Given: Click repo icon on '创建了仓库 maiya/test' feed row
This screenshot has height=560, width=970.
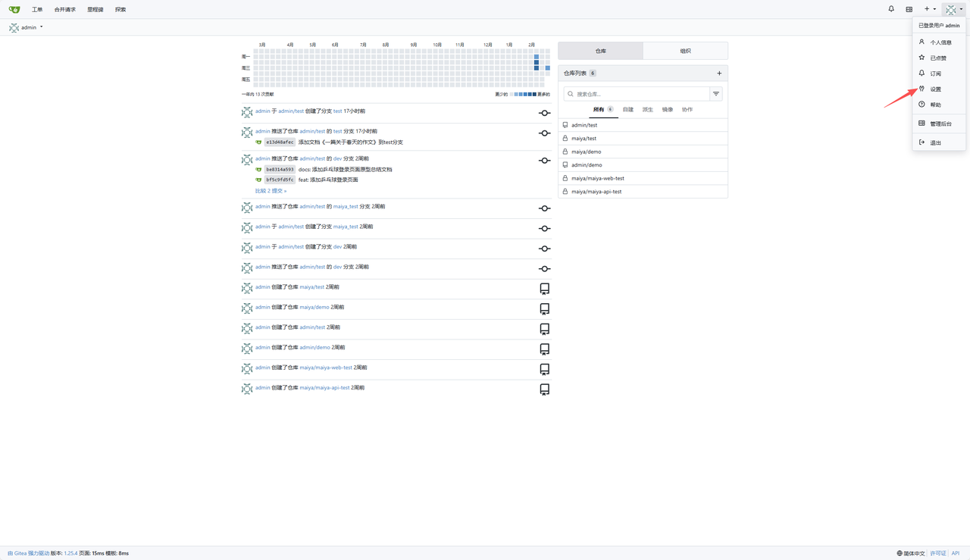Looking at the screenshot, I should 544,289.
